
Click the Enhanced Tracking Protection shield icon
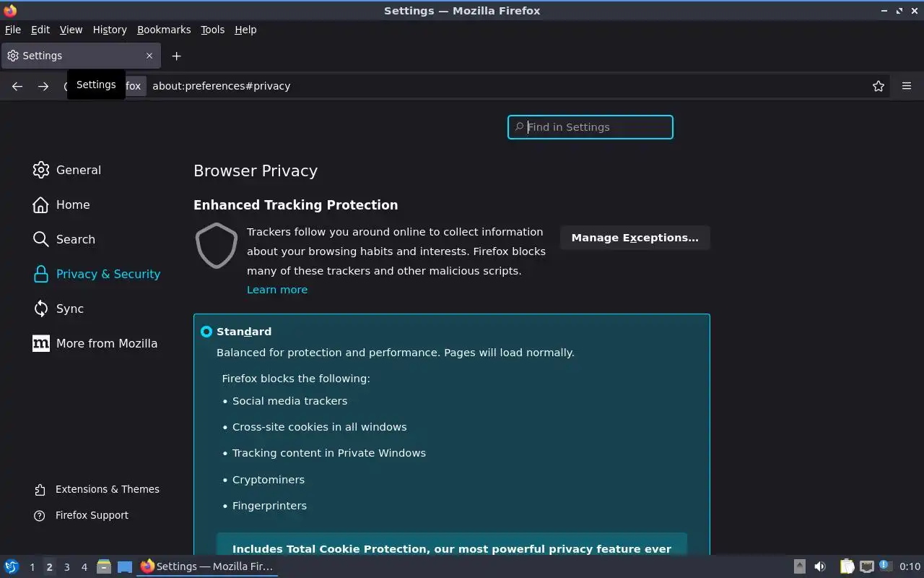pyautogui.click(x=217, y=246)
